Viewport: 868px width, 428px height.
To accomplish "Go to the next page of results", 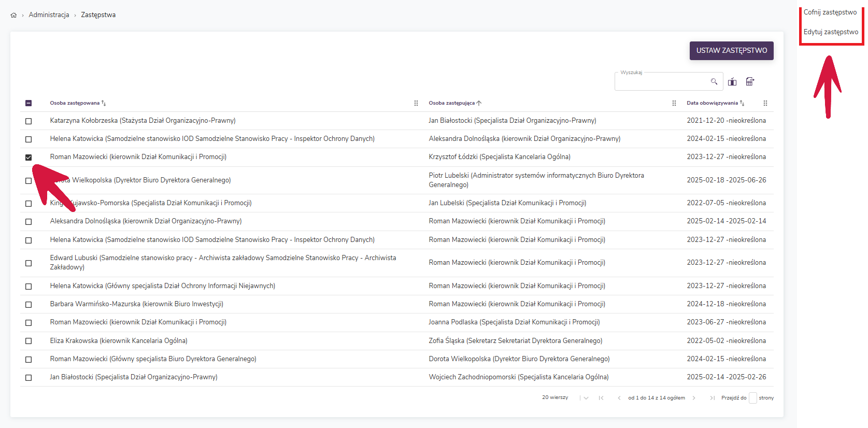I will (694, 398).
